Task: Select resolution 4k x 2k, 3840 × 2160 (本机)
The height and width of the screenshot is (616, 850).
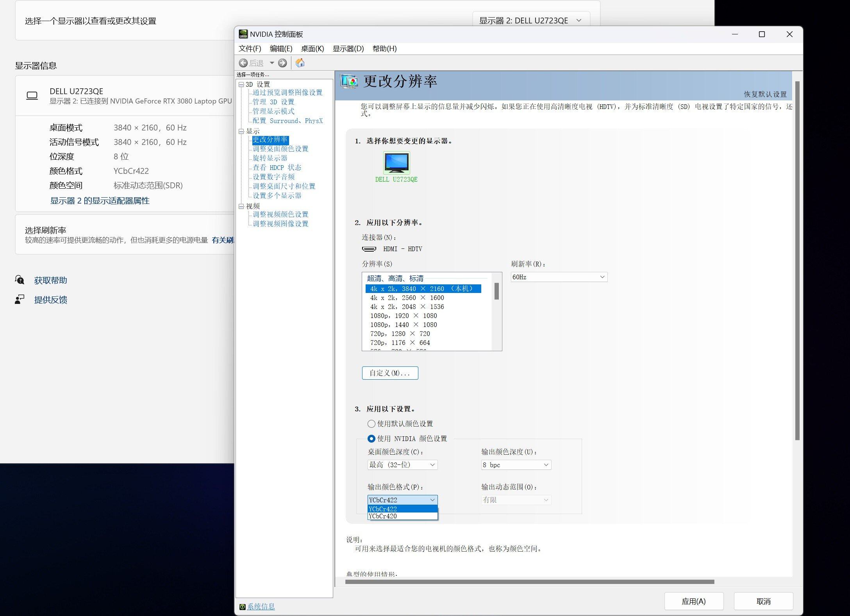Action: pyautogui.click(x=423, y=289)
